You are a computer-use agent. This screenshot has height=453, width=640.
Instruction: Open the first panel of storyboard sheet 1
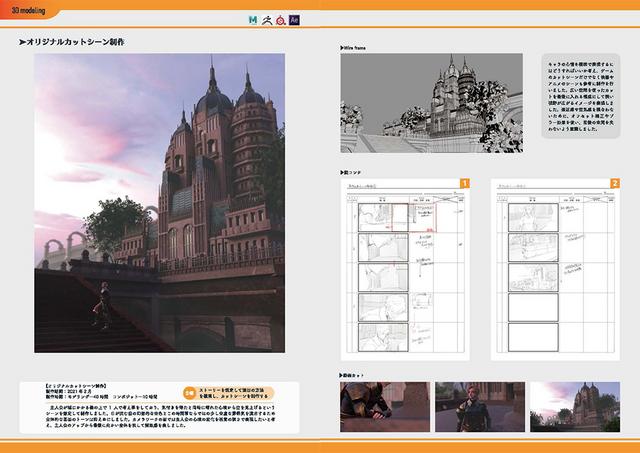[383, 218]
